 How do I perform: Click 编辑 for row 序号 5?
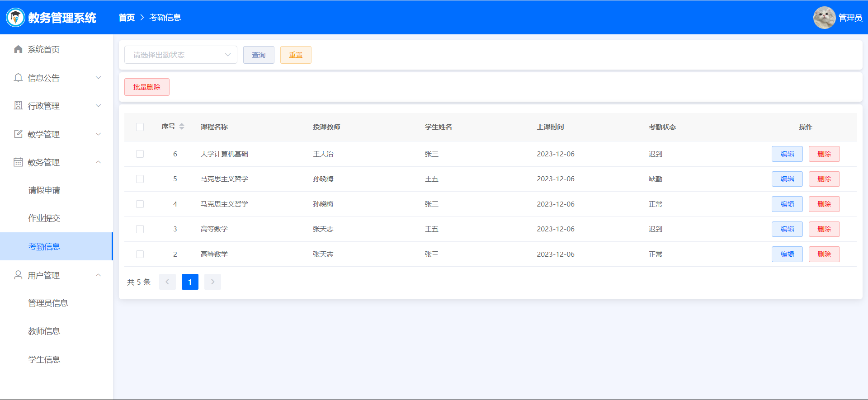point(787,179)
